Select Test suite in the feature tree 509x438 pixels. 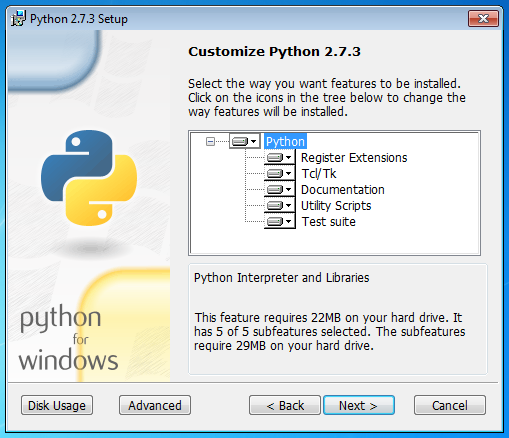click(x=329, y=222)
